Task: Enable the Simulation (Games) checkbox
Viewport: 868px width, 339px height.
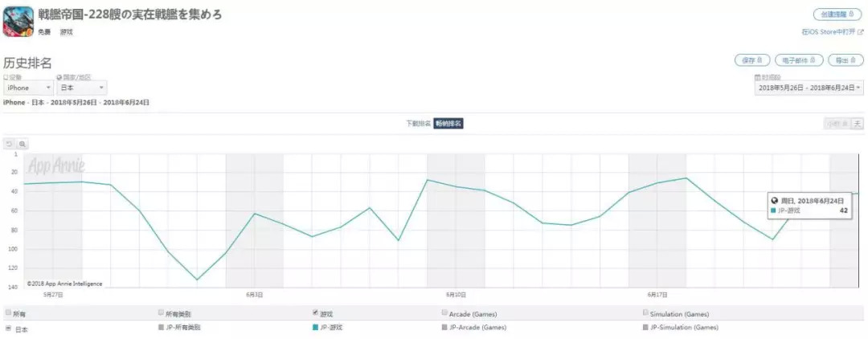Action: [645, 312]
